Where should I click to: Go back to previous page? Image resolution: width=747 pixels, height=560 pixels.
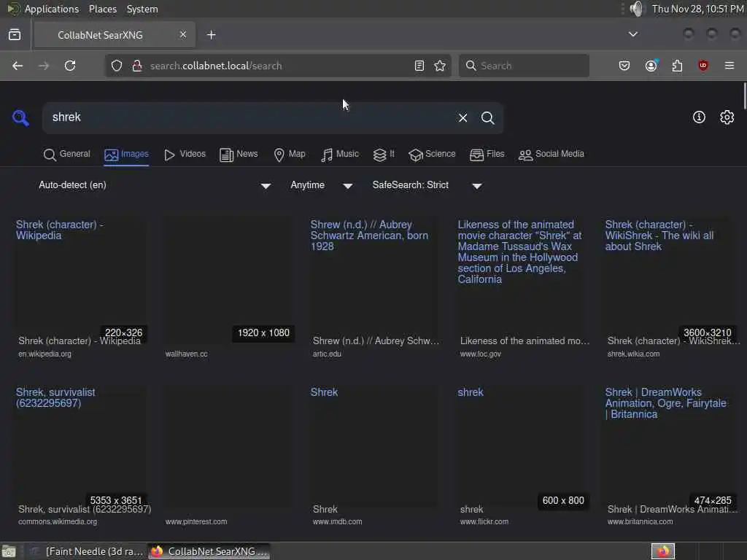18,66
